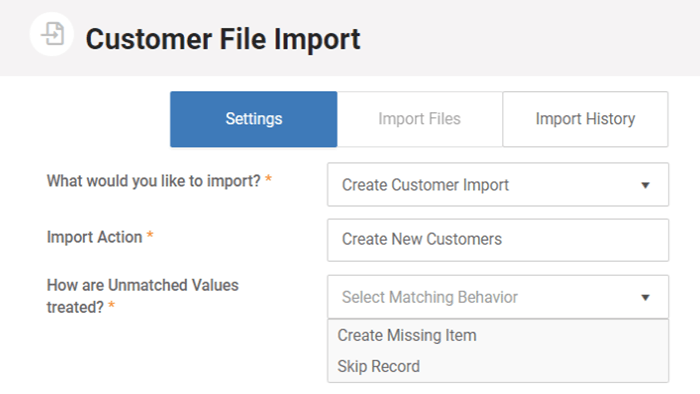Screen dimensions: 700x394
Task: Click the Import Action label
Action: tap(94, 237)
